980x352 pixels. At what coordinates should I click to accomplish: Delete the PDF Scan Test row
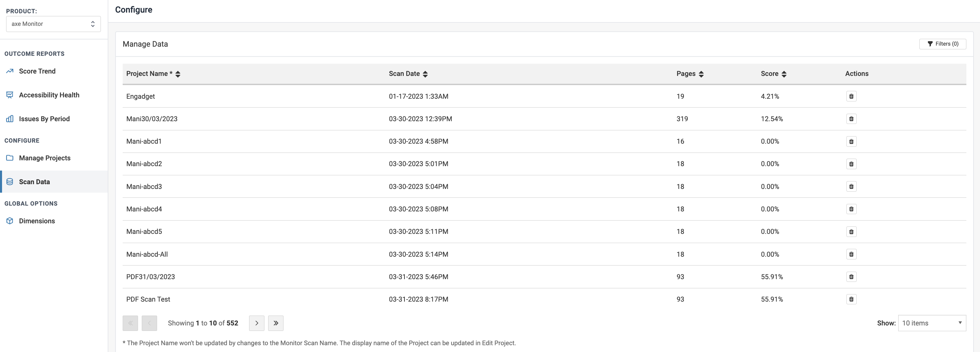[851, 300]
